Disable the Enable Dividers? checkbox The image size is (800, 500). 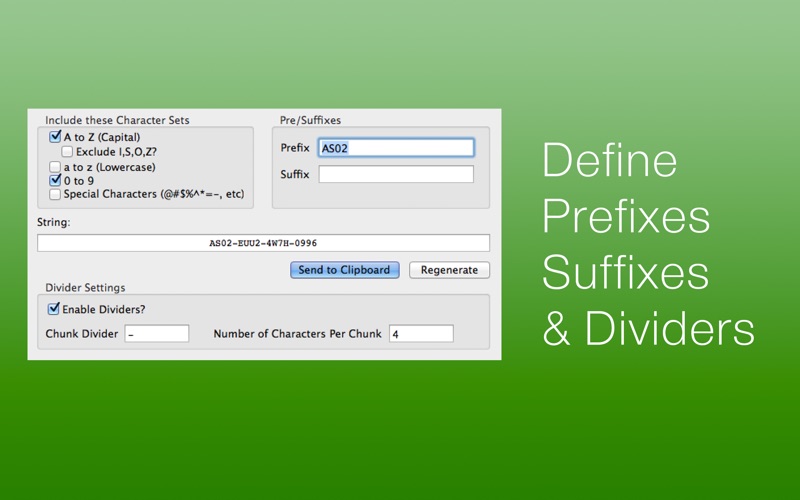(x=54, y=309)
